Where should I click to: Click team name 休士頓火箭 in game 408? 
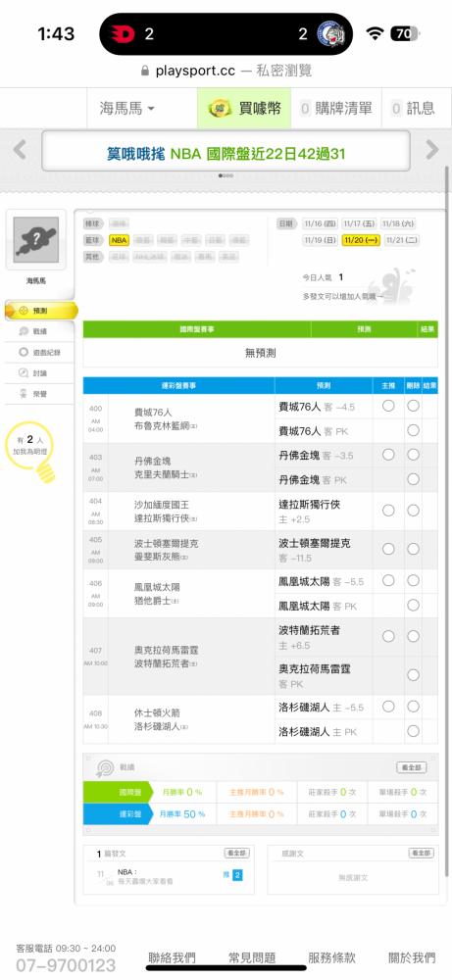pyautogui.click(x=158, y=712)
